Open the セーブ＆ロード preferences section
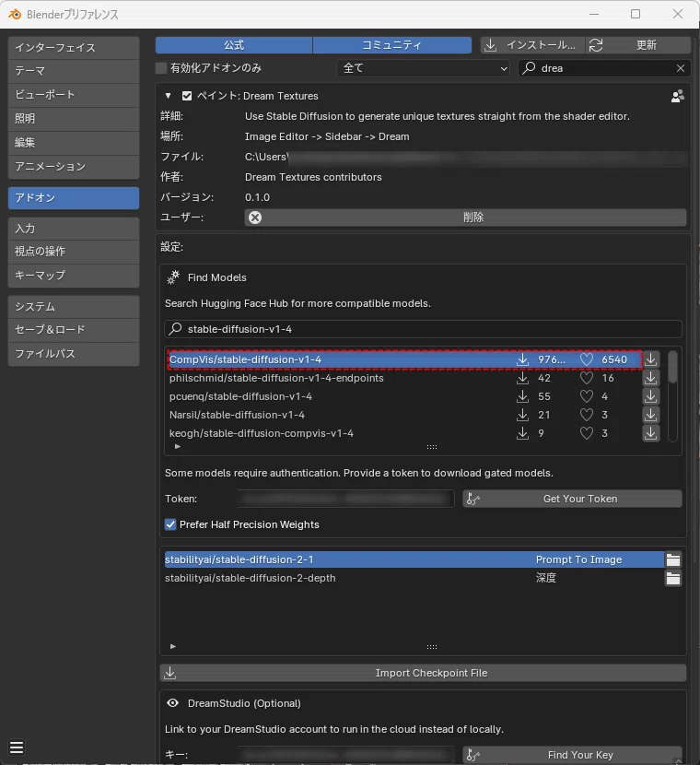This screenshot has width=700, height=765. pyautogui.click(x=74, y=330)
